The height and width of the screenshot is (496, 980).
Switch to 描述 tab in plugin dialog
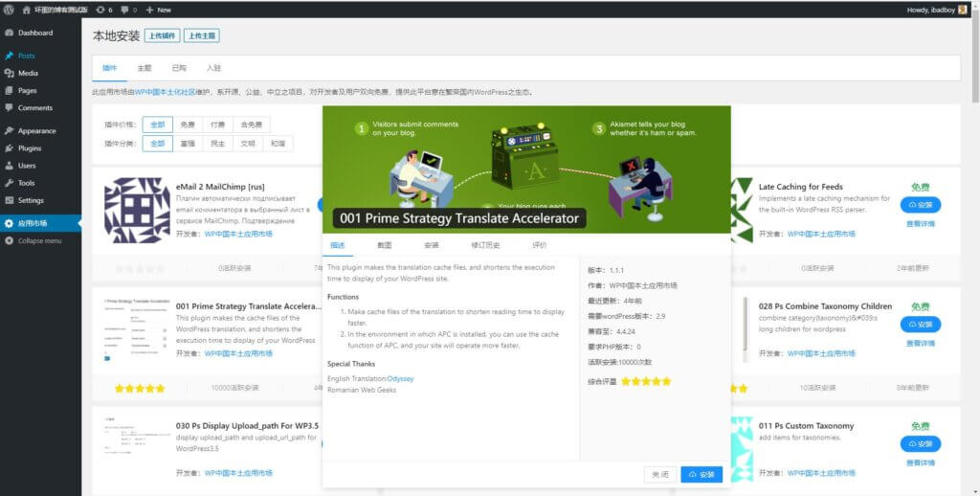[x=338, y=245]
